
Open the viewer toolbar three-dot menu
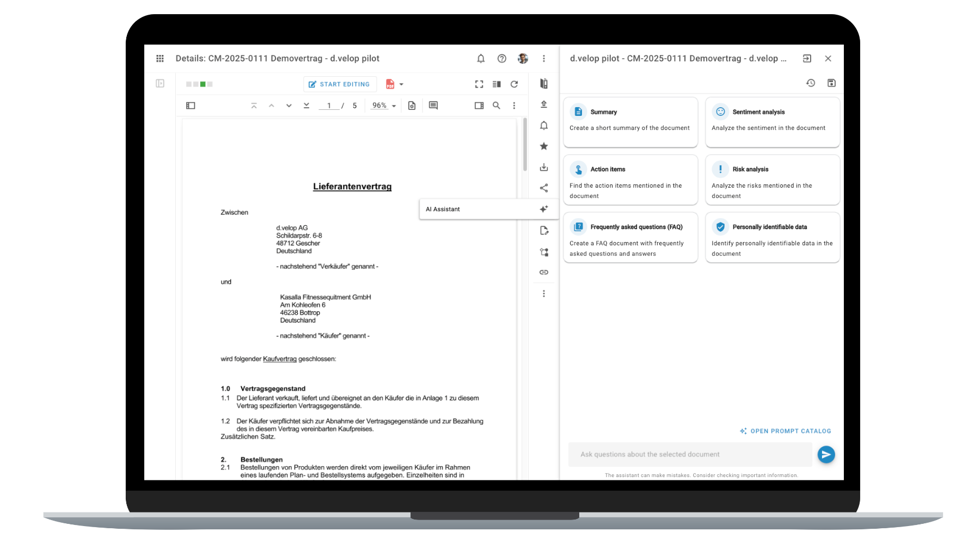[514, 106]
